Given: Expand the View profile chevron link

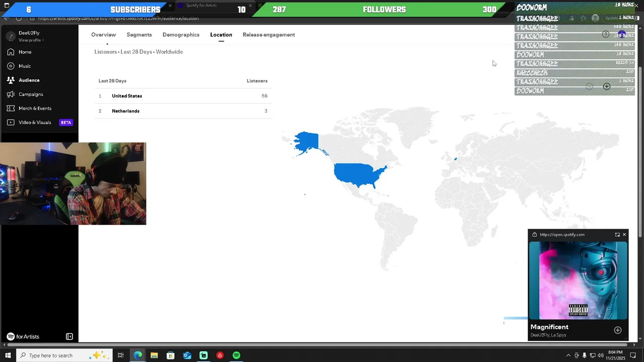Looking at the screenshot, I should (x=31, y=40).
